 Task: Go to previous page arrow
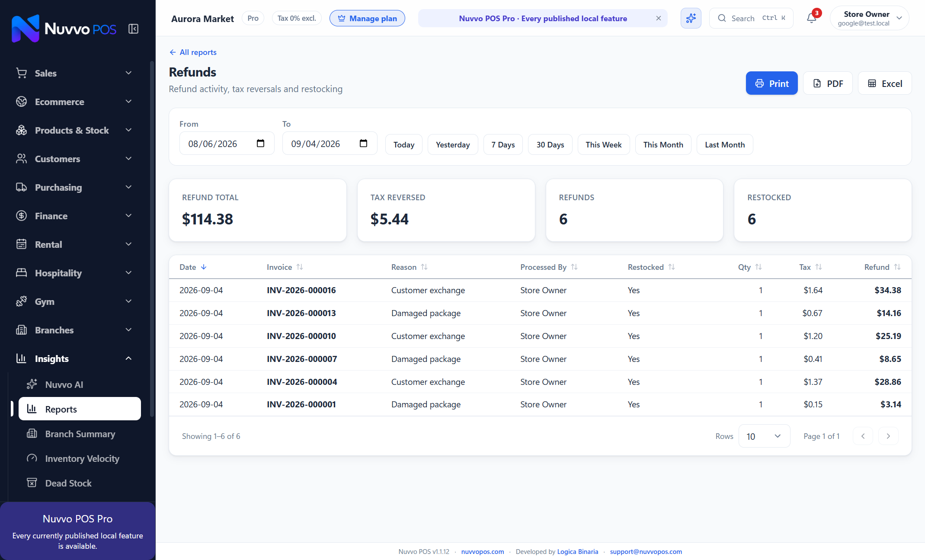tap(863, 436)
